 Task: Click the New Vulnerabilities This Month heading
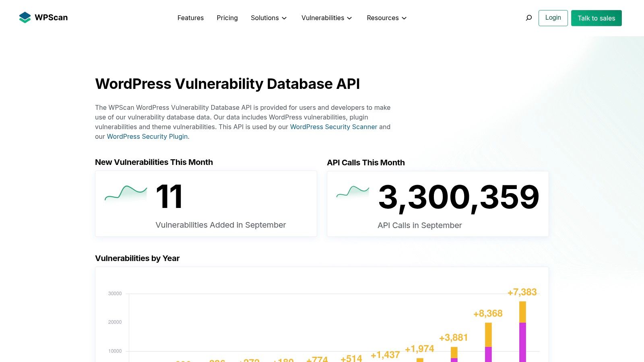(x=154, y=162)
